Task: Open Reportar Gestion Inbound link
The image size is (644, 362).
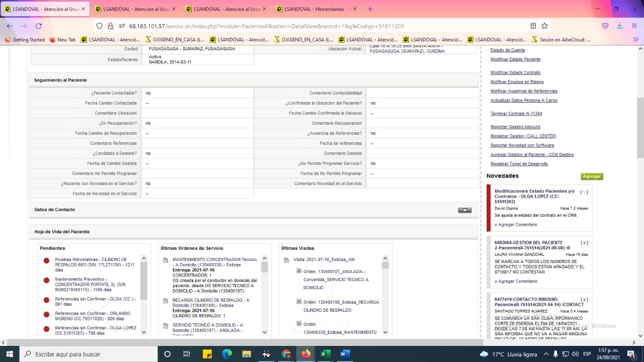Action: pyautogui.click(x=515, y=127)
